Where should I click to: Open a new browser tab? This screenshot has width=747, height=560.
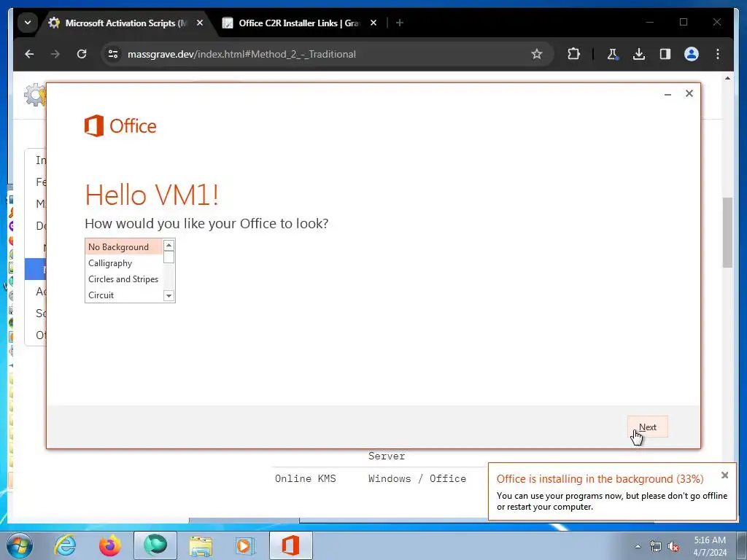tap(400, 23)
